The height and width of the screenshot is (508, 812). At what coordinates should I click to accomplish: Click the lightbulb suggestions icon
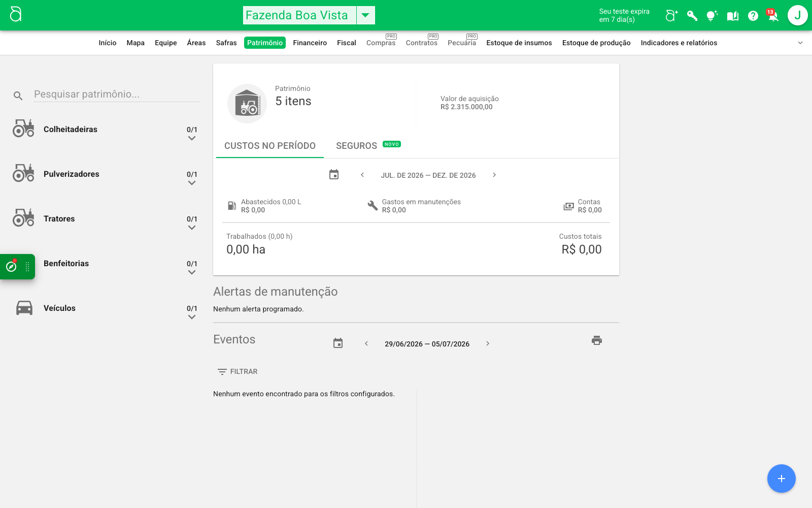click(x=712, y=16)
